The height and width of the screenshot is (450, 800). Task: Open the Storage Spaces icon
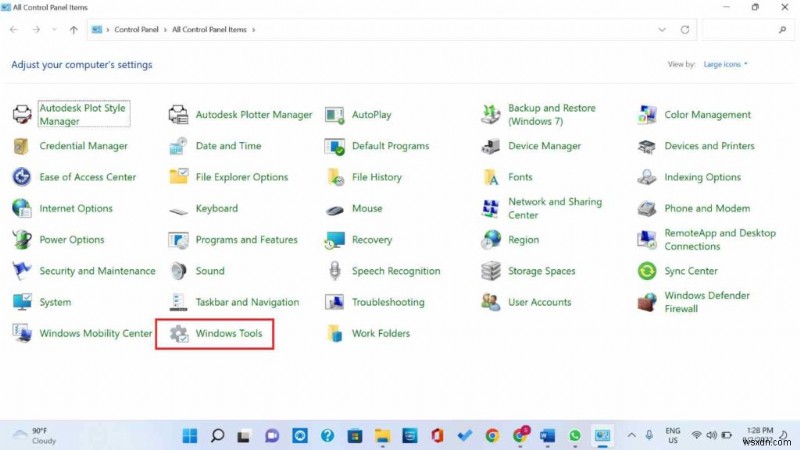tap(490, 270)
